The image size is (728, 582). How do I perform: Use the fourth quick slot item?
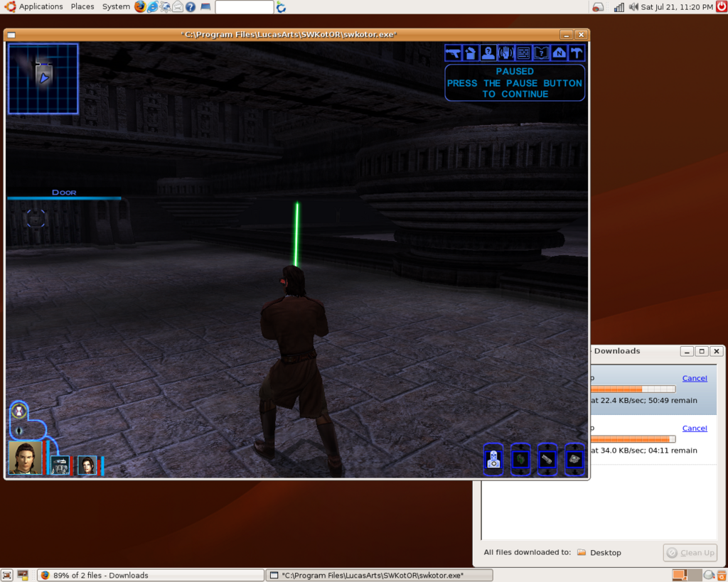[x=574, y=460]
